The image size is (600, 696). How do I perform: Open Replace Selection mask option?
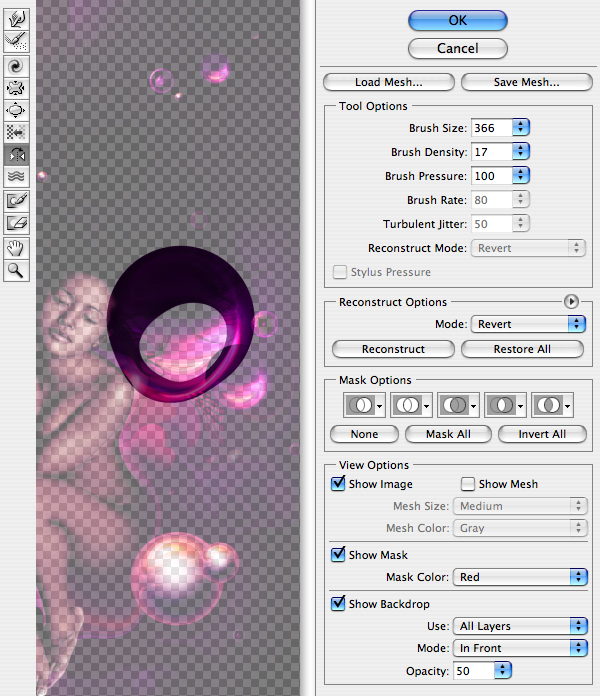tap(364, 405)
